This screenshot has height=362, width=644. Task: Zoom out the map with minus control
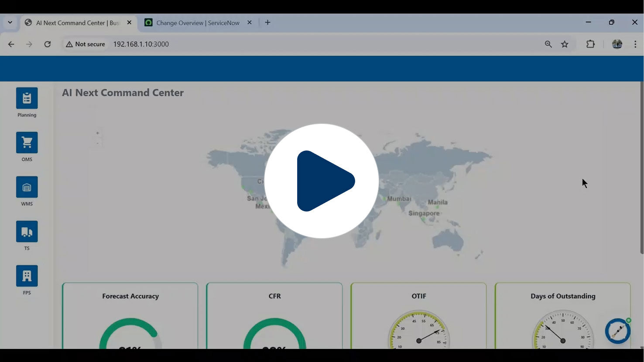(97, 143)
